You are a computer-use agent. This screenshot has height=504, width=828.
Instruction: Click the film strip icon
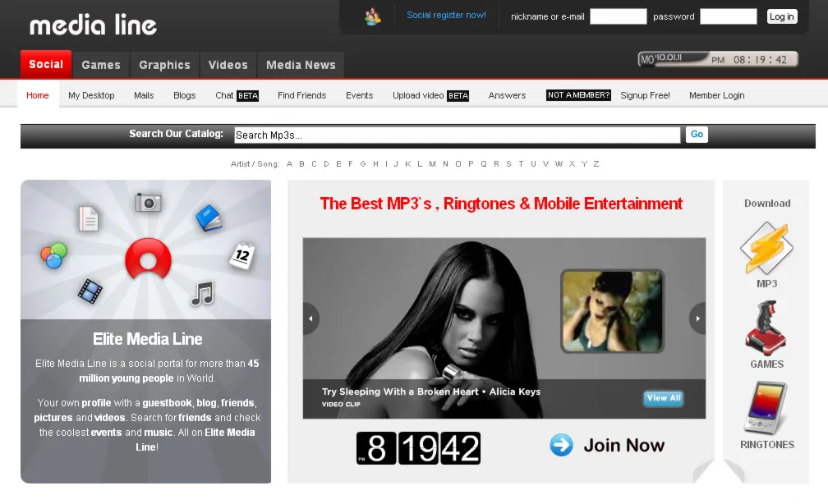90,291
